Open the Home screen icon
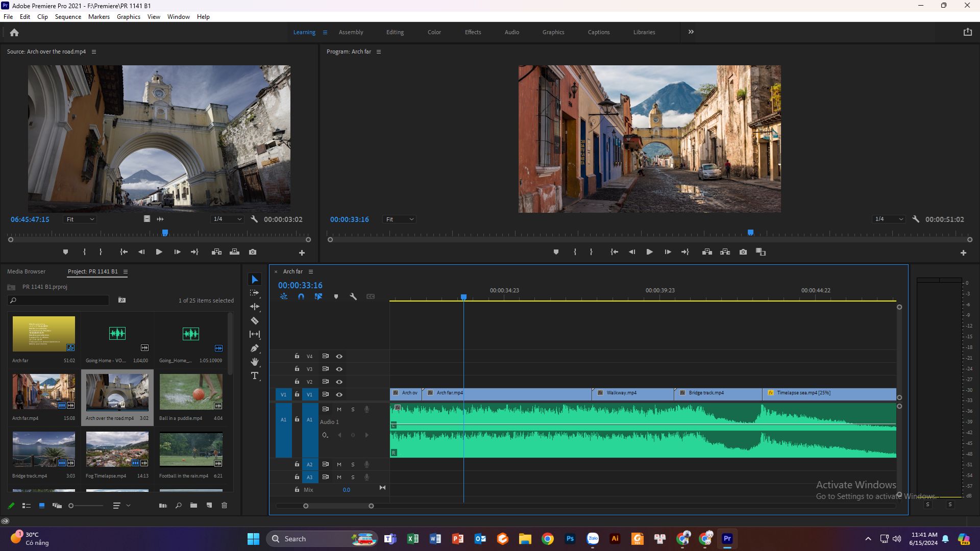 pos(14,32)
